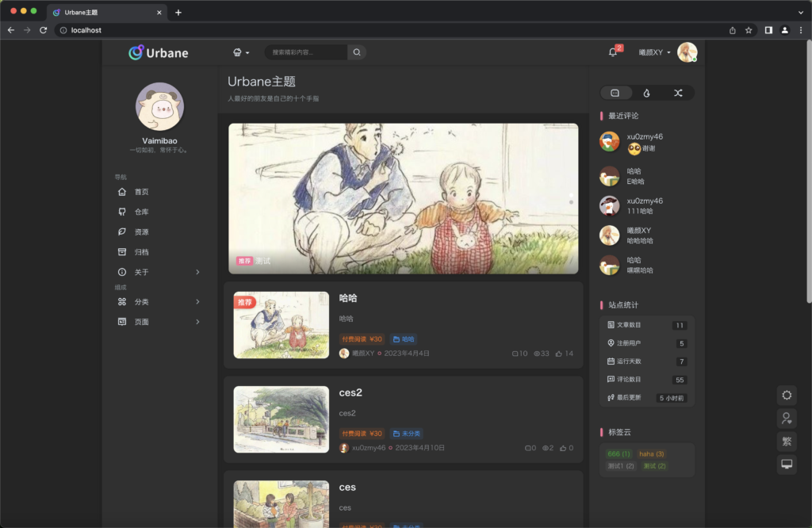Click the haha (3) tag
Viewport: 812px width, 528px height.
pyautogui.click(x=651, y=453)
